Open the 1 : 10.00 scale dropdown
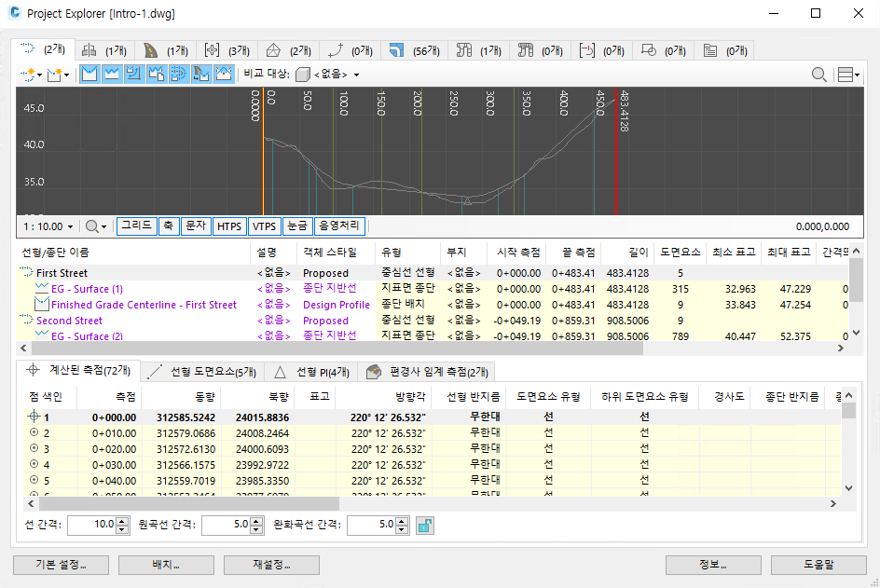The width and height of the screenshot is (880, 588). click(x=48, y=226)
